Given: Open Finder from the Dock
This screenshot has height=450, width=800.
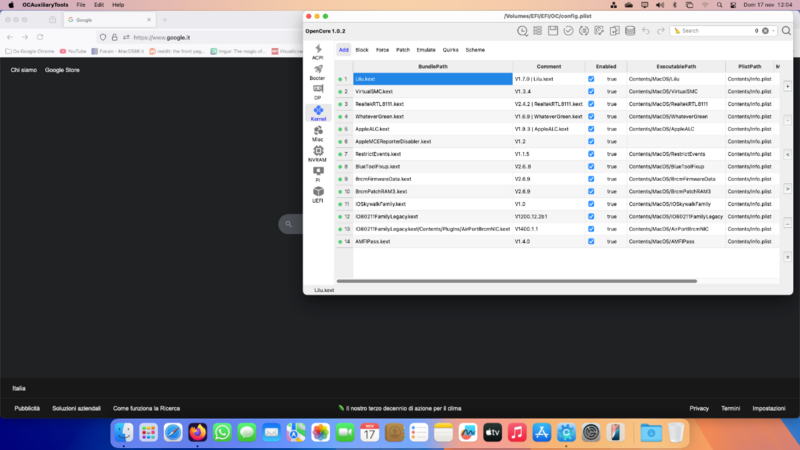Looking at the screenshot, I should tap(124, 433).
